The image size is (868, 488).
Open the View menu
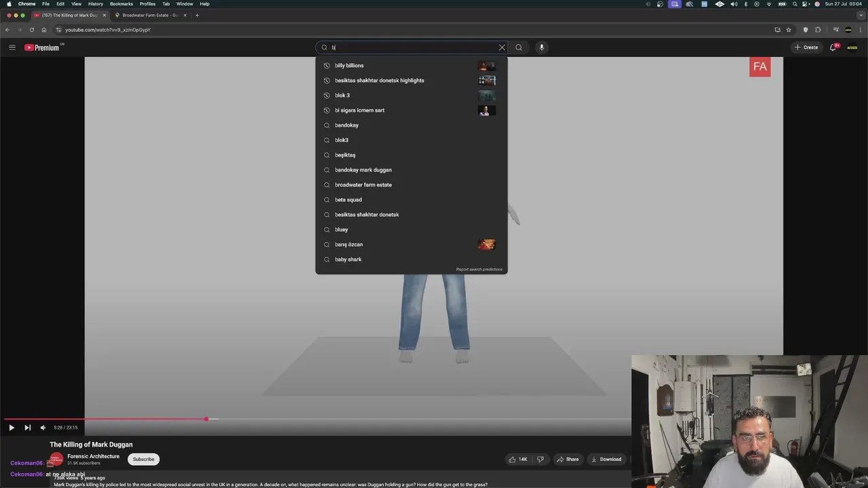[x=77, y=4]
